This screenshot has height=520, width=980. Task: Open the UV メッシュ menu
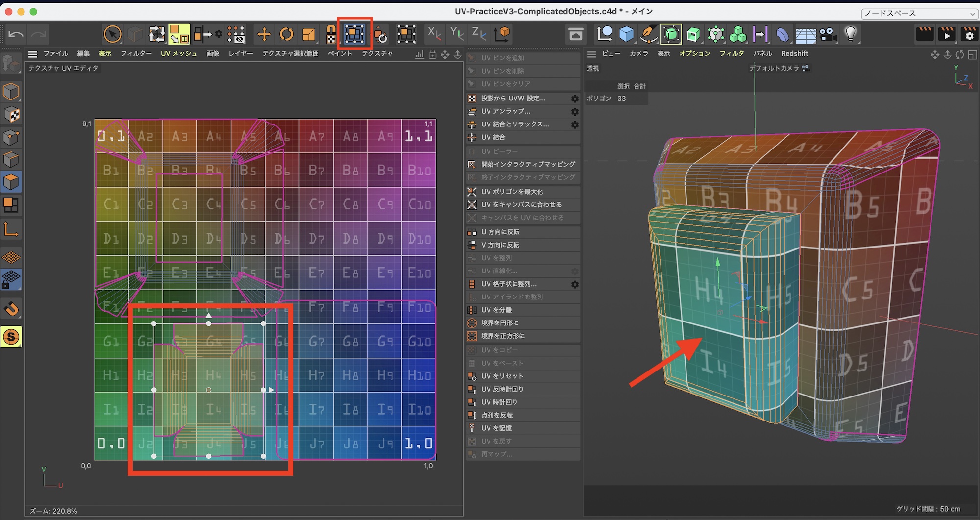179,53
